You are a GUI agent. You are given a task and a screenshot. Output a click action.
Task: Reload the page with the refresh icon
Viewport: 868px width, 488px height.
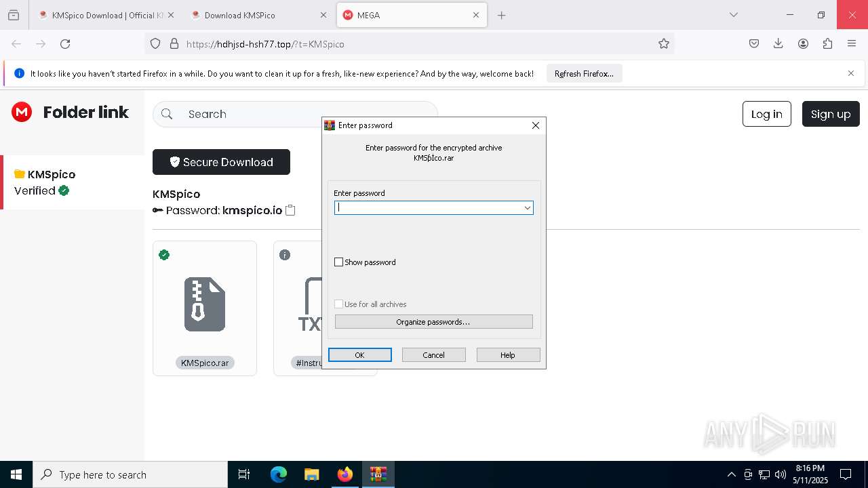tap(65, 44)
